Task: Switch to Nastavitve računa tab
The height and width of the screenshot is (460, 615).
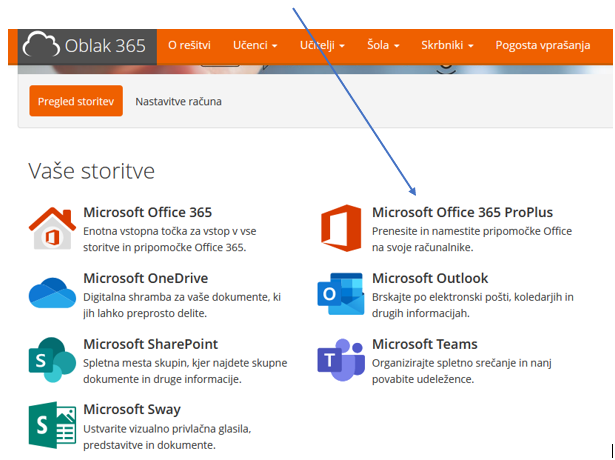Action: (178, 102)
